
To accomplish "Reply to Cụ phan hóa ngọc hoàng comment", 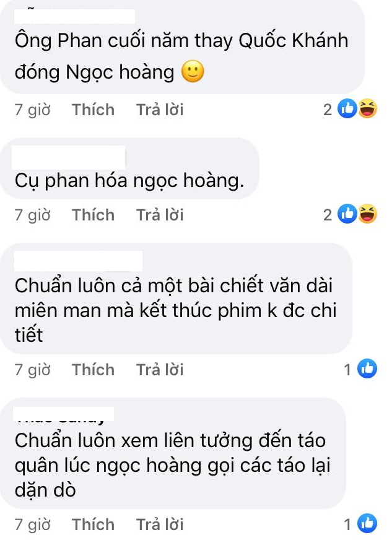I will pyautogui.click(x=160, y=215).
